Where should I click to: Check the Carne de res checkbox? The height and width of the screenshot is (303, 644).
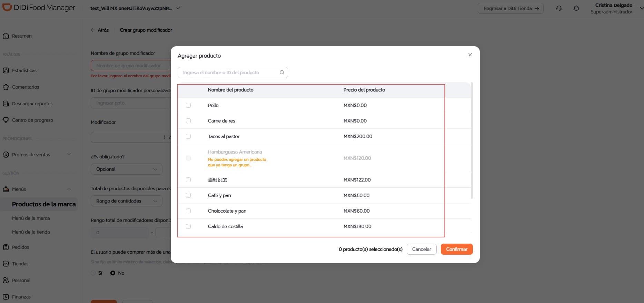(188, 121)
